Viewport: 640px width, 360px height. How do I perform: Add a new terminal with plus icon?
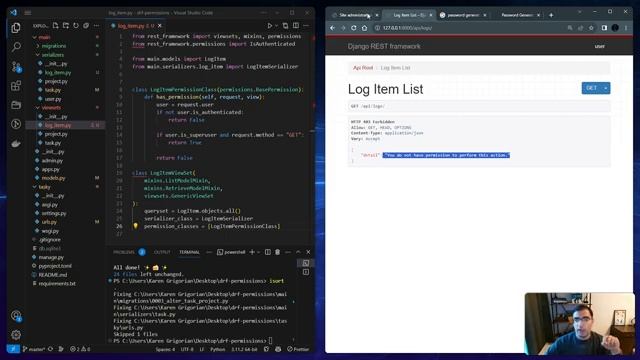(252, 252)
